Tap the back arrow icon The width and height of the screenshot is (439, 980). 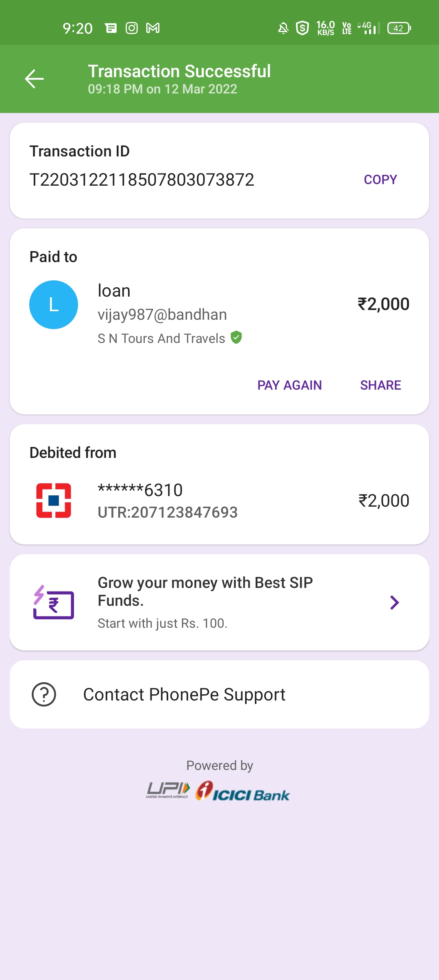tap(35, 79)
